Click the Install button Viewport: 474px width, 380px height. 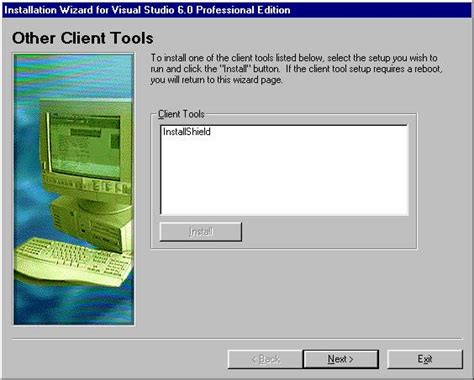pos(201,232)
